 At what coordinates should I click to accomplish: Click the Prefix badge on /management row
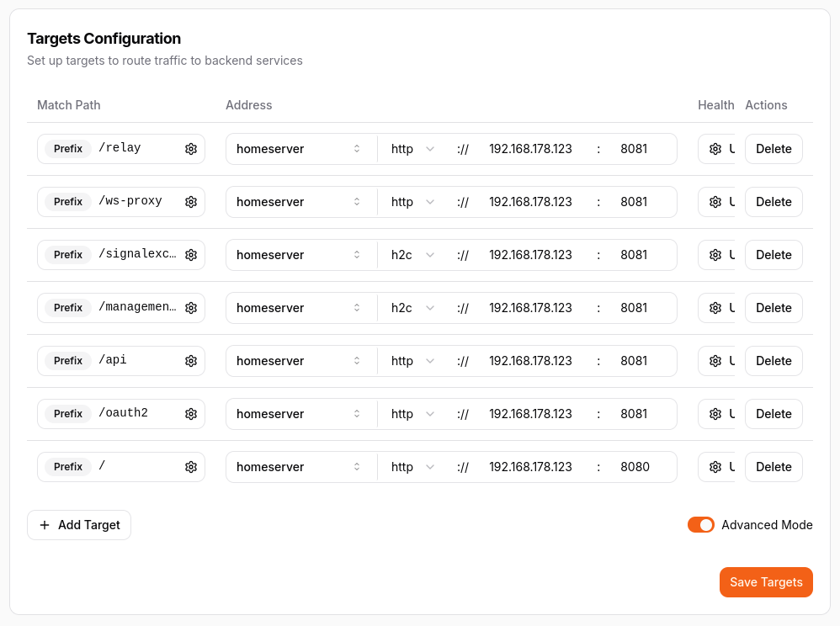click(x=68, y=308)
